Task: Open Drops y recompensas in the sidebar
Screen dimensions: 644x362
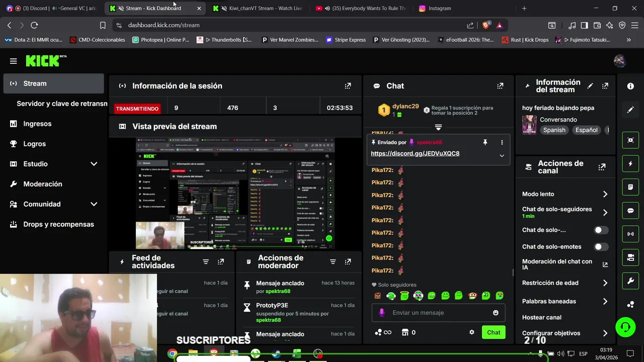Action: tap(54, 224)
